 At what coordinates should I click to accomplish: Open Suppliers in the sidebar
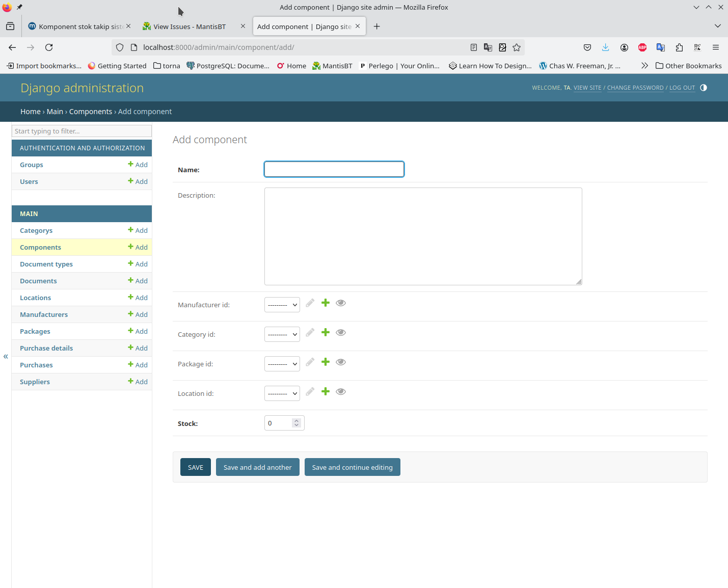tap(35, 382)
